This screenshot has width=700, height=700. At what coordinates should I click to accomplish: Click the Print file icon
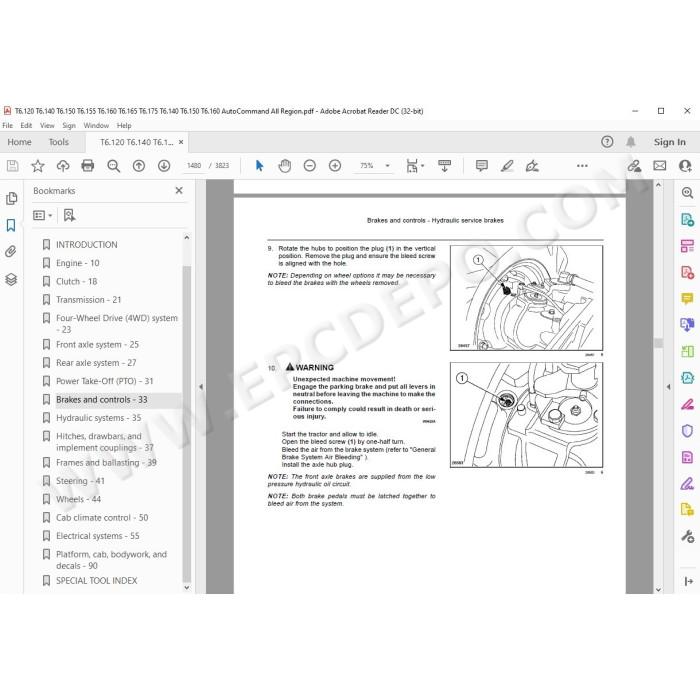pyautogui.click(x=88, y=166)
